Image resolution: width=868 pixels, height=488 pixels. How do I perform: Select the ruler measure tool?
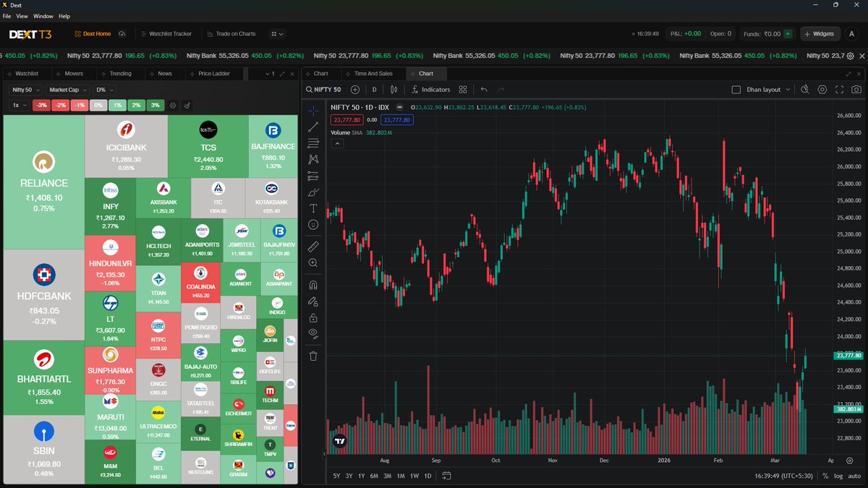pos(313,246)
